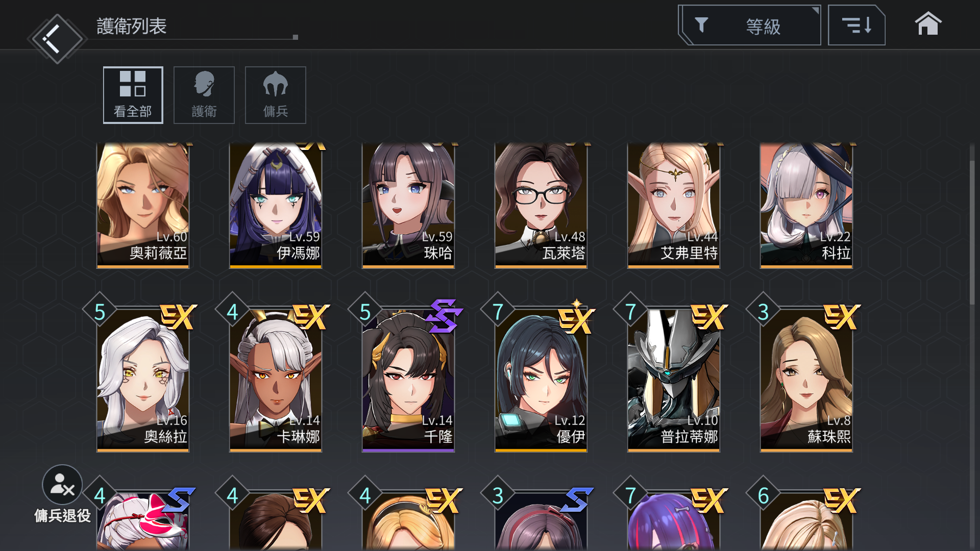Select 普拉蒂娜 armored unit card
This screenshot has height=551, width=980.
click(x=674, y=380)
